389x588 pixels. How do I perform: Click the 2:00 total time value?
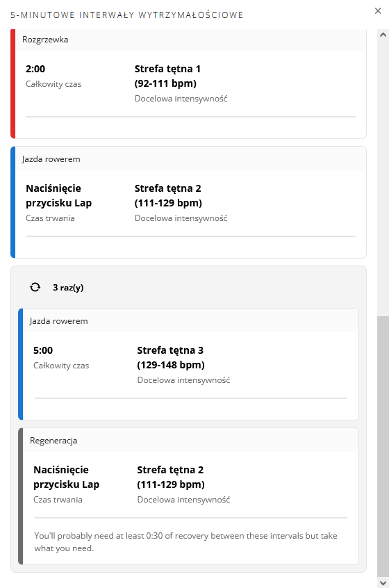click(x=35, y=69)
